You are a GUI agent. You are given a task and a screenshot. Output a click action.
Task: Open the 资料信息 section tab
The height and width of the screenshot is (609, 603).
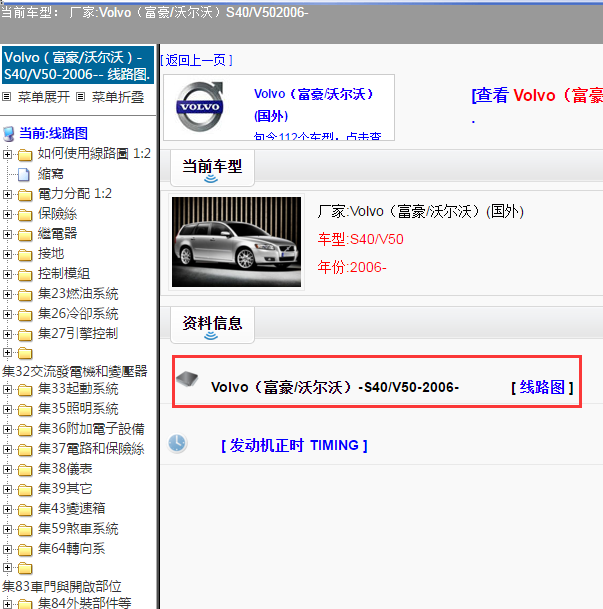click(212, 325)
